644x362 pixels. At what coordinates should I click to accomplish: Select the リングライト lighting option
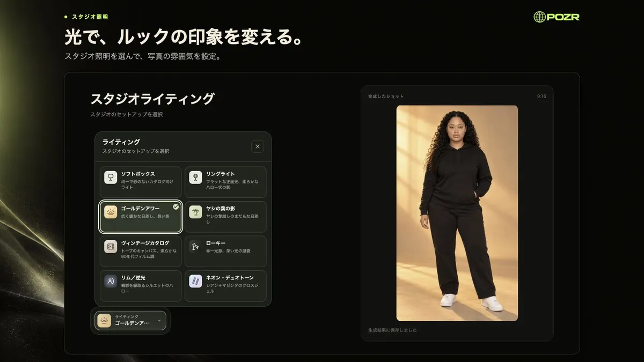pos(225,182)
